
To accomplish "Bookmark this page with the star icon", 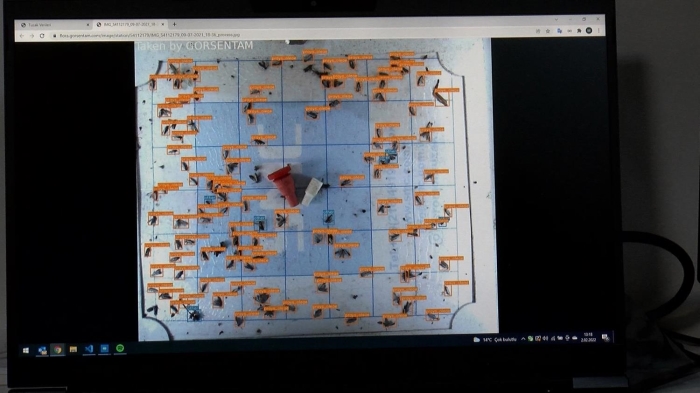I will 548,31.
